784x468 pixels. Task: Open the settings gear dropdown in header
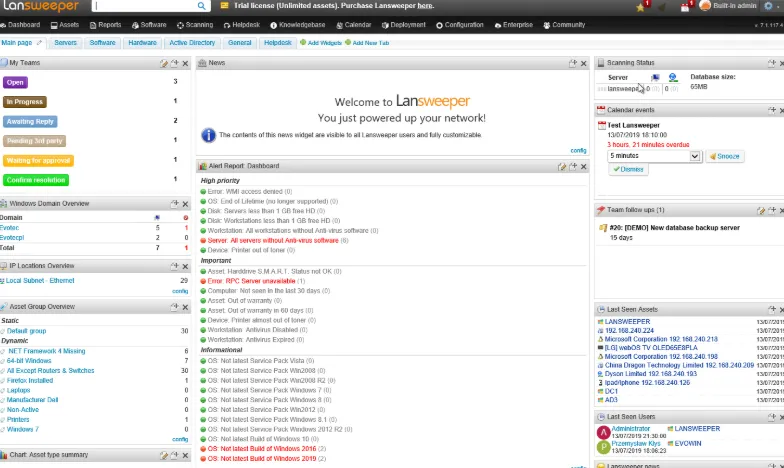coord(768,6)
